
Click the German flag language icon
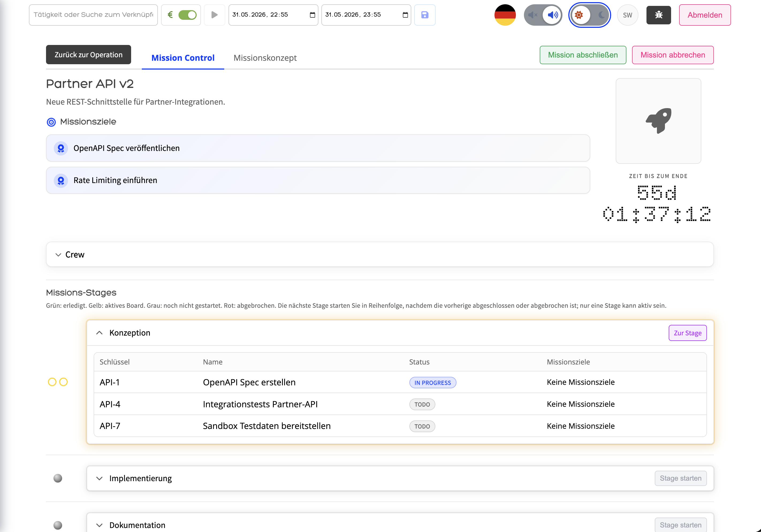(505, 15)
